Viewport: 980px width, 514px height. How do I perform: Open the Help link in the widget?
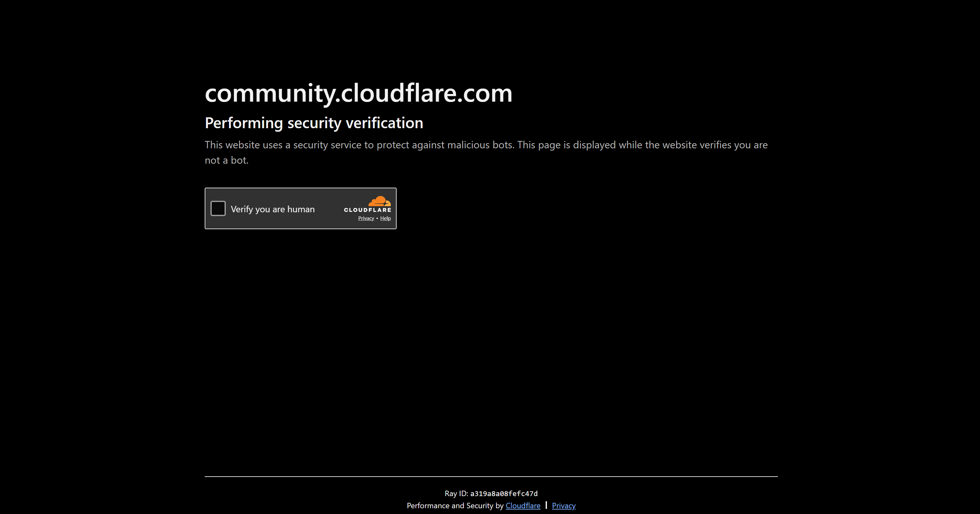[x=385, y=218]
